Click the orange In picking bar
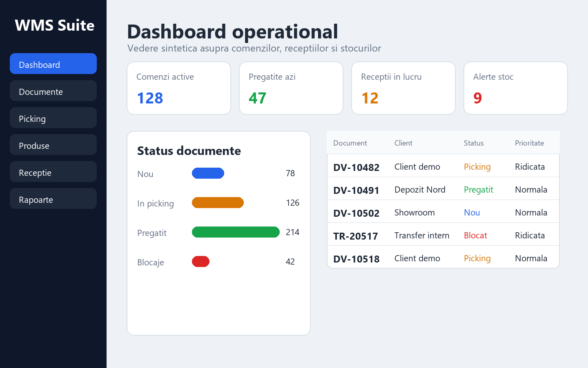Screen dimensions: 588x368 click(218, 203)
